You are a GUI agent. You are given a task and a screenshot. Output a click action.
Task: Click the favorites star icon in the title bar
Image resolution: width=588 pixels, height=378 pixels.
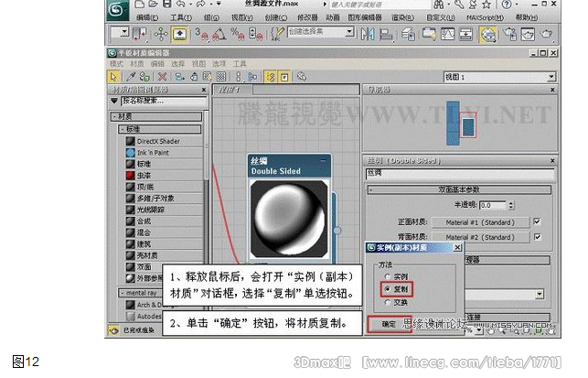486,5
